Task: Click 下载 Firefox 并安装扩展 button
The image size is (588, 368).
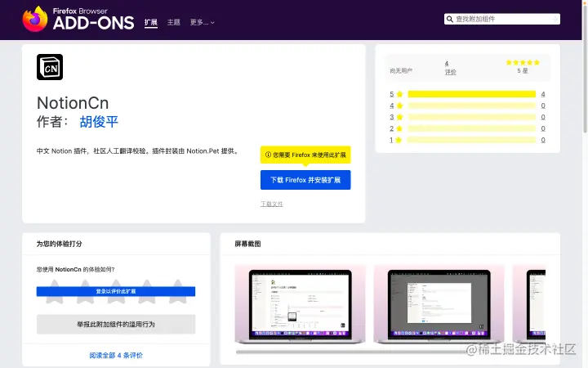Action: pyautogui.click(x=305, y=180)
